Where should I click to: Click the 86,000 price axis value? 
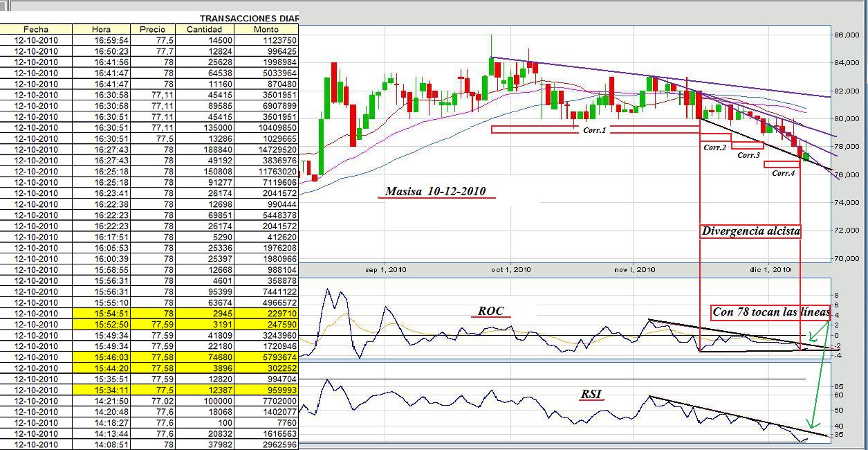(x=847, y=35)
